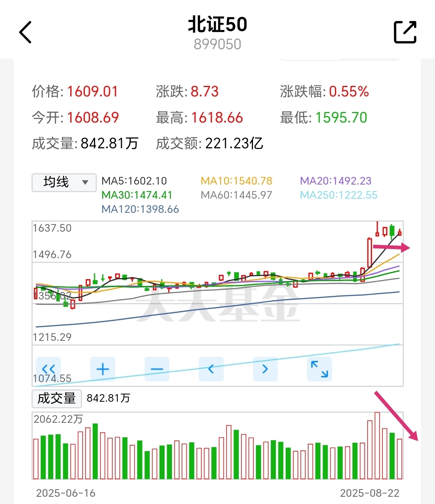This screenshot has width=435, height=504.
Task: Click the 842.81万 value beside 成交量 button
Action: (x=108, y=398)
